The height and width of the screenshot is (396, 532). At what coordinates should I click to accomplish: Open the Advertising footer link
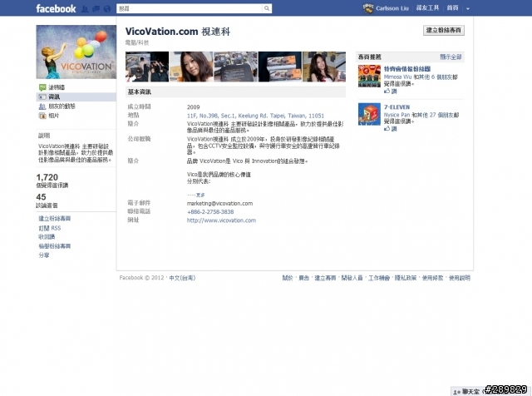[x=303, y=278]
